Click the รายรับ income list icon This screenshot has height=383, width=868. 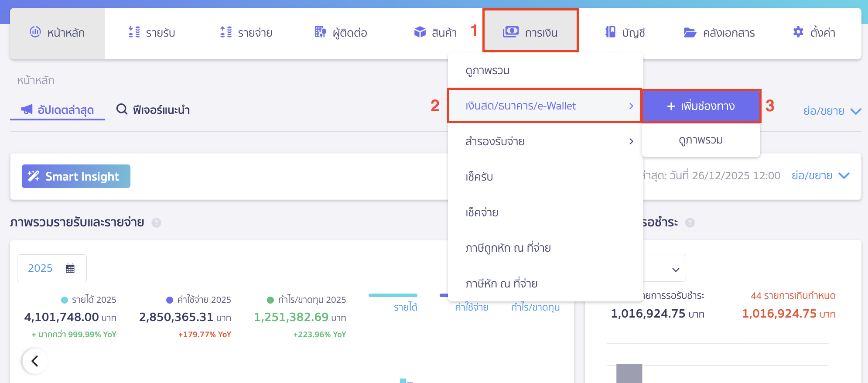(x=134, y=32)
